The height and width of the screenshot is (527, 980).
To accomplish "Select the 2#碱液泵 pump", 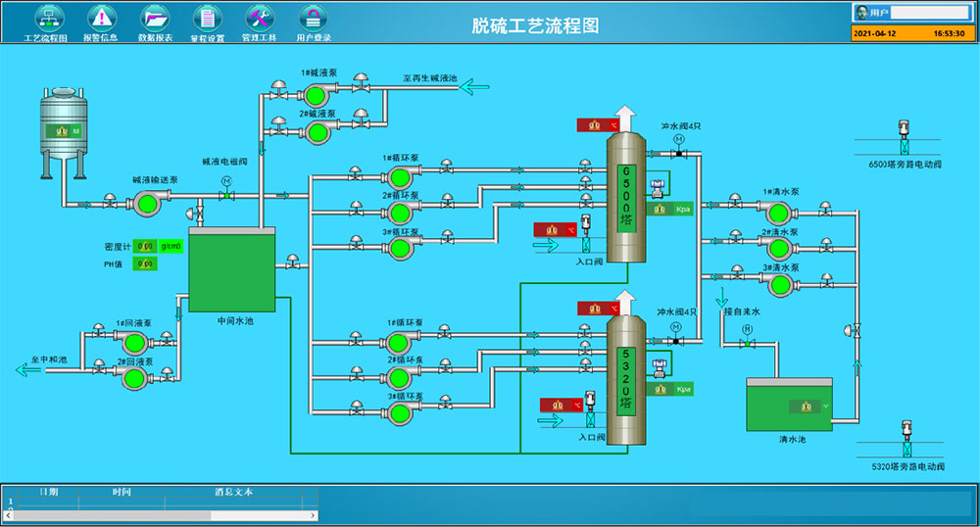I will click(318, 132).
